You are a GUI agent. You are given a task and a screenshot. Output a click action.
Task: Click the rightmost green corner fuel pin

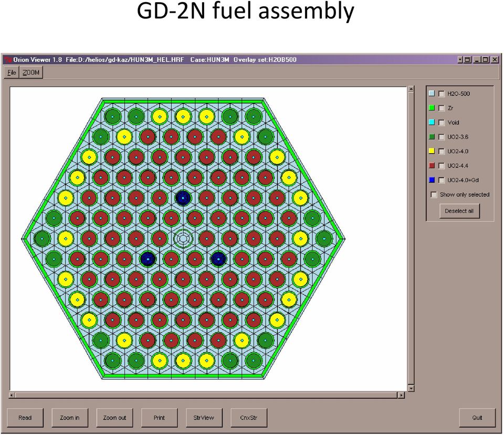(x=324, y=239)
